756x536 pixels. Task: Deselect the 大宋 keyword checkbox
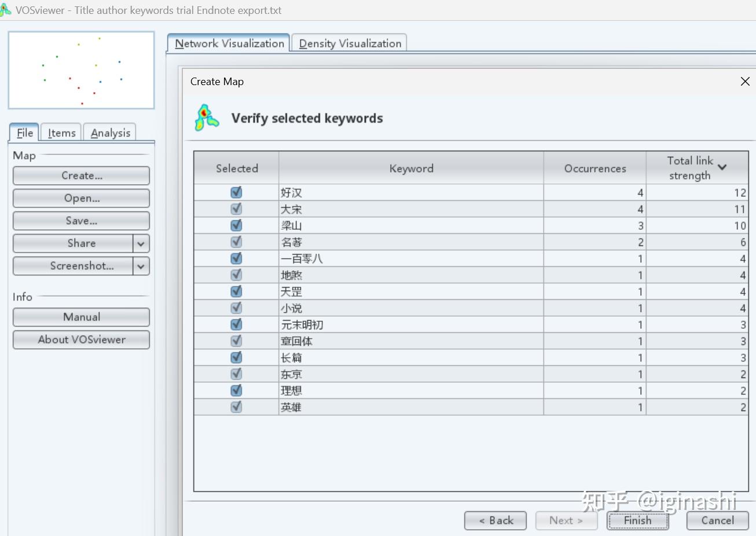[236, 208]
